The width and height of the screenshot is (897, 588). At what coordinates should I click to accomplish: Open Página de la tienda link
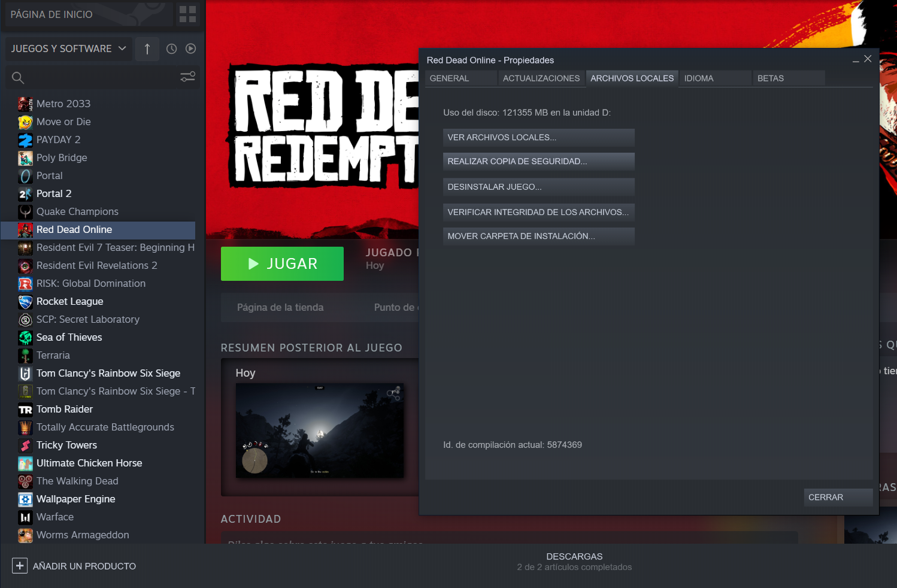click(280, 308)
